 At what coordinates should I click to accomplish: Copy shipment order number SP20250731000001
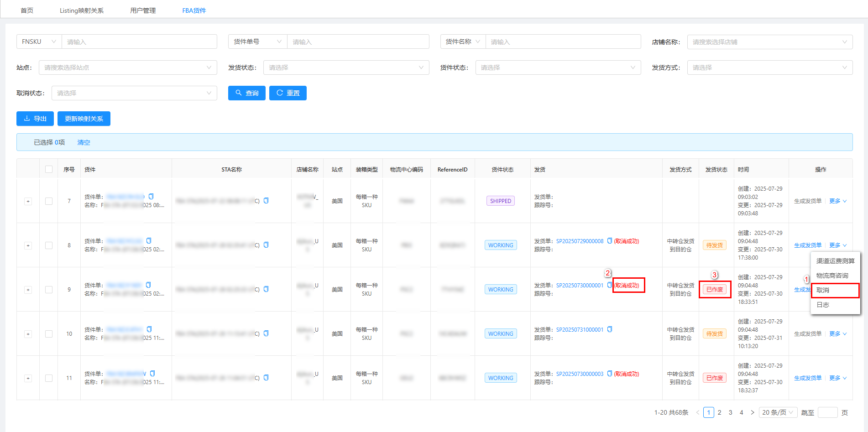(609, 329)
